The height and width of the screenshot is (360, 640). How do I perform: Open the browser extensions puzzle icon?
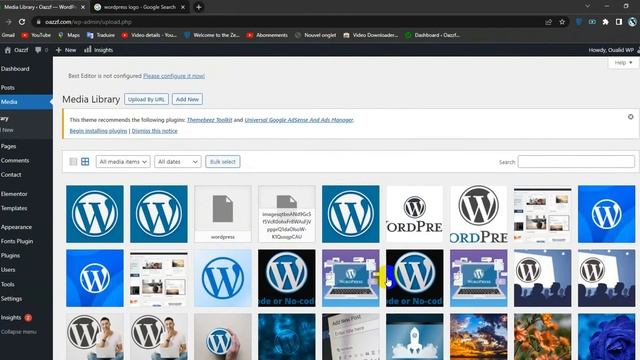click(606, 22)
